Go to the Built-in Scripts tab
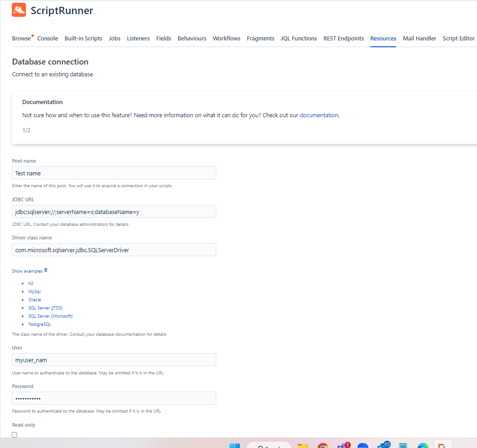The width and height of the screenshot is (477, 448). click(83, 38)
